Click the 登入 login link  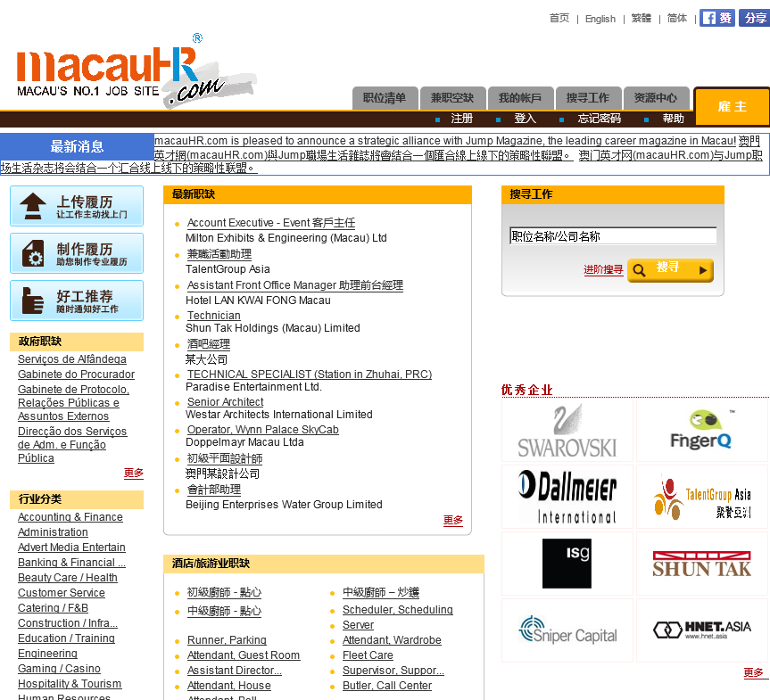[525, 119]
